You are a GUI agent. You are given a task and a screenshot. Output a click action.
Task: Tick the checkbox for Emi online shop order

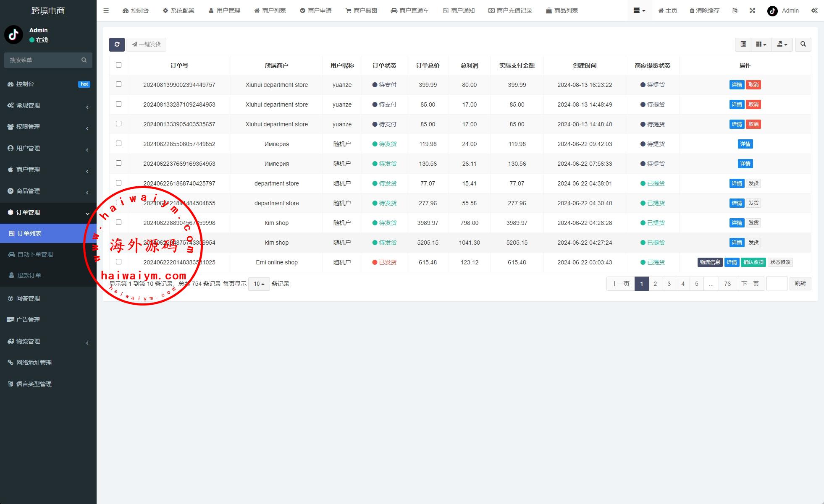[x=118, y=262]
